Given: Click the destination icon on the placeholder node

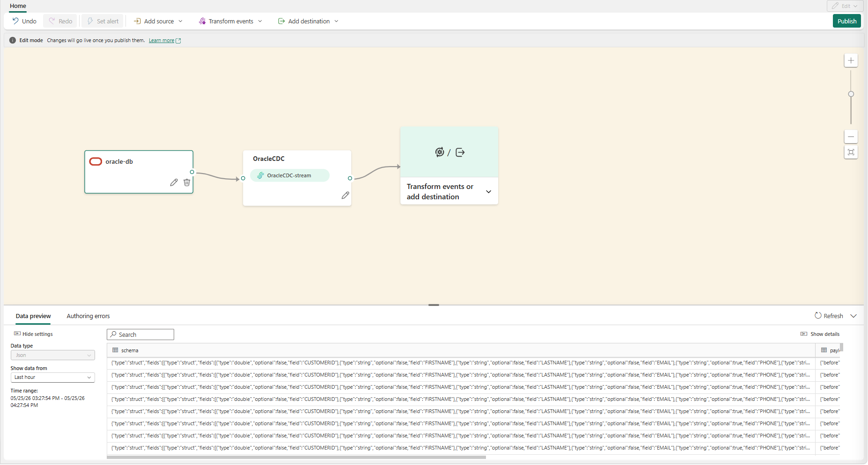Looking at the screenshot, I should (460, 152).
